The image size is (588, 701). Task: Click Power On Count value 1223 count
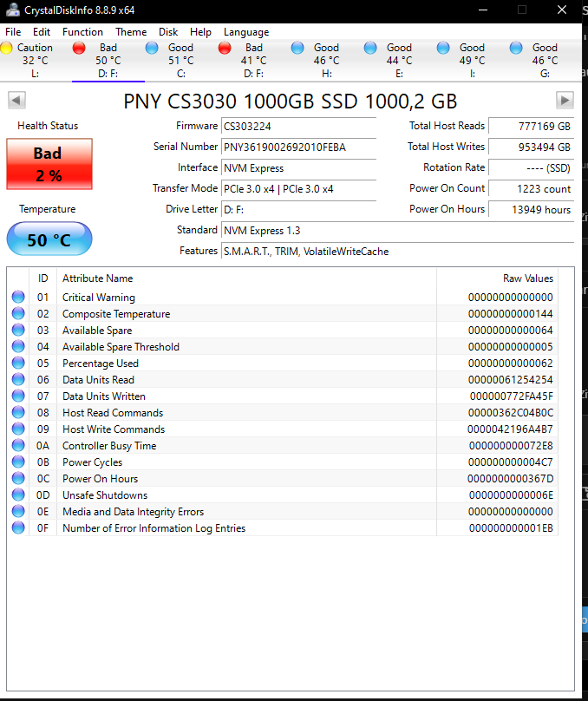pos(531,188)
